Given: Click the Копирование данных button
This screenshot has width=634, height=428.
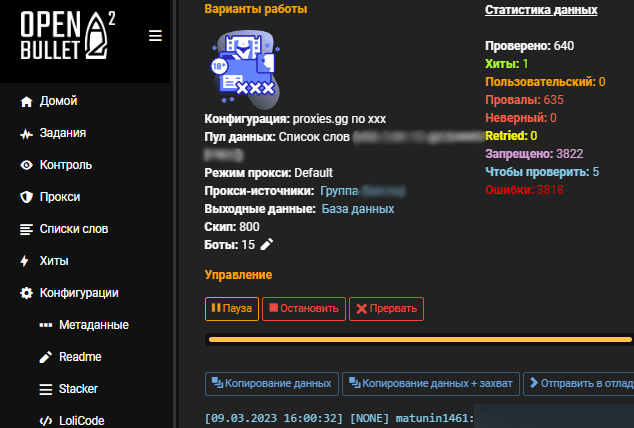Looking at the screenshot, I should [272, 384].
